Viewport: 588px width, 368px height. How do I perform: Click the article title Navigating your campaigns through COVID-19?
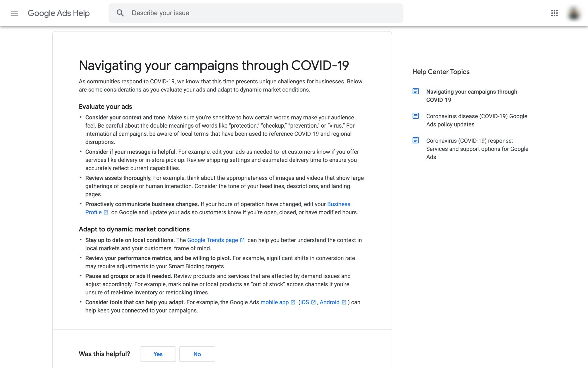click(x=214, y=65)
